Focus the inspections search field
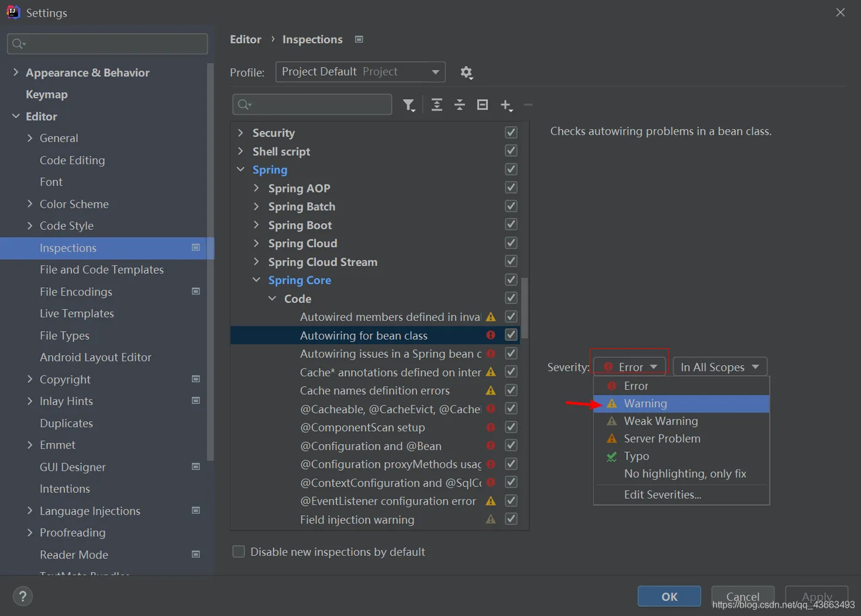 [x=312, y=105]
